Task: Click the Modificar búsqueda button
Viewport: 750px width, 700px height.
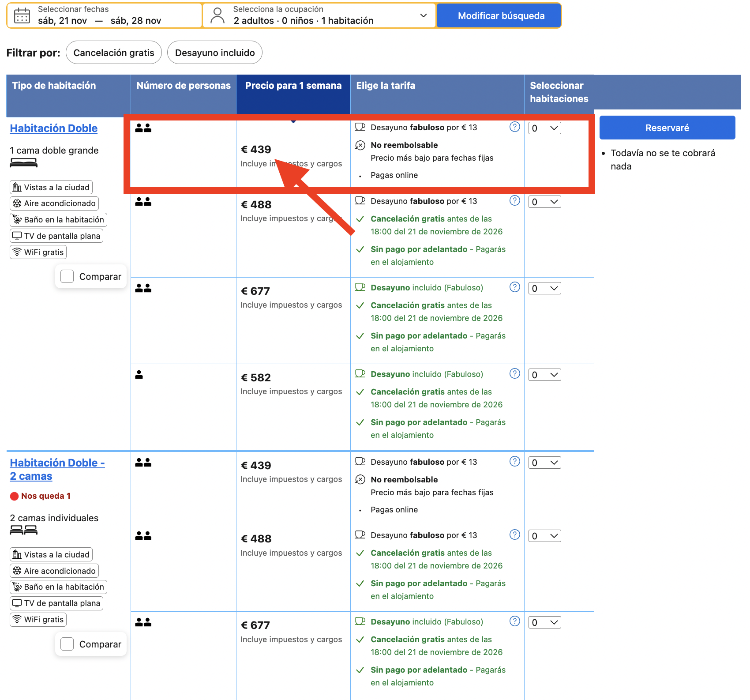Action: coord(499,16)
